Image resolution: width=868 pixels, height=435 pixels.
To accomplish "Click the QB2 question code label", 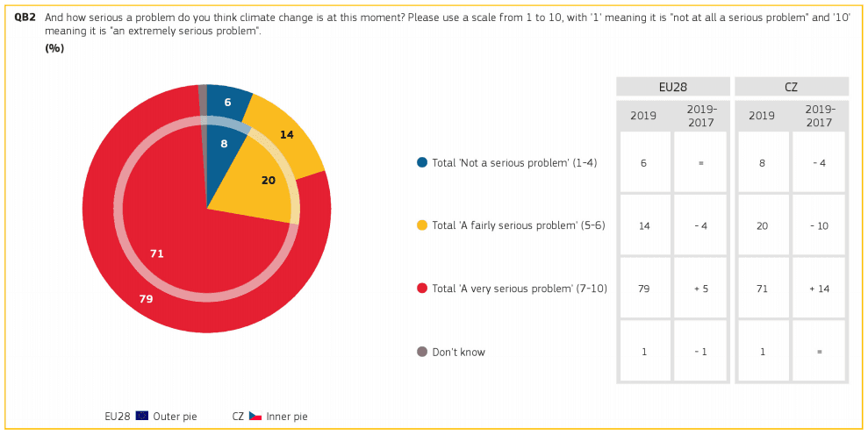I will 25,17.
